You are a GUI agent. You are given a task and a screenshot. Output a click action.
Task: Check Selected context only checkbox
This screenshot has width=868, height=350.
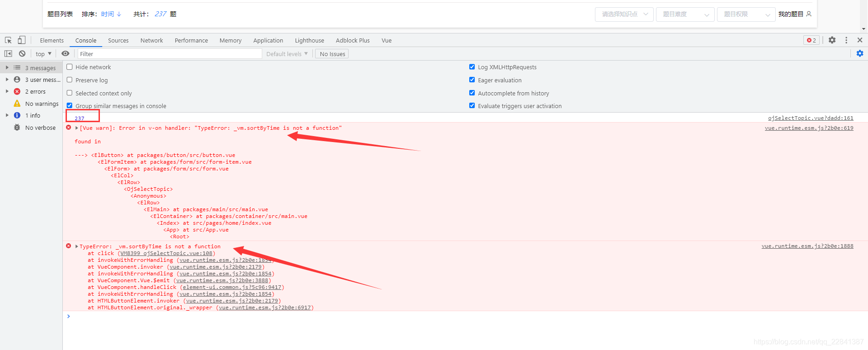pos(70,93)
